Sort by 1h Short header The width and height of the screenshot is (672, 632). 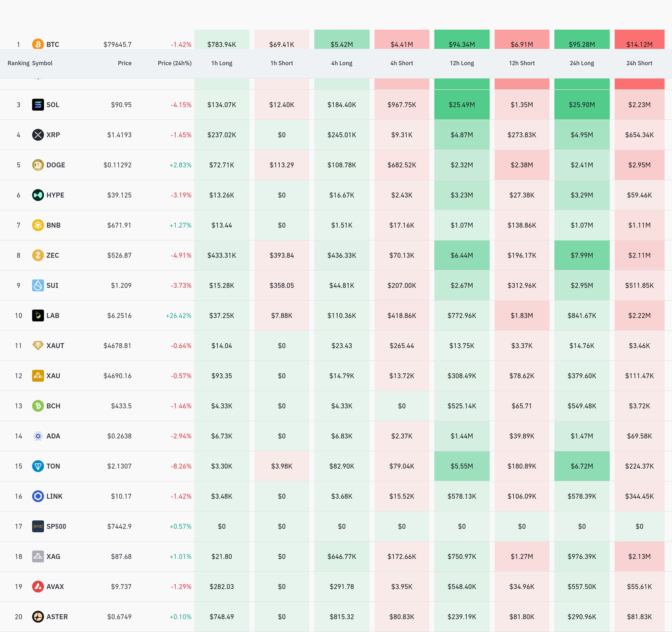click(x=282, y=63)
